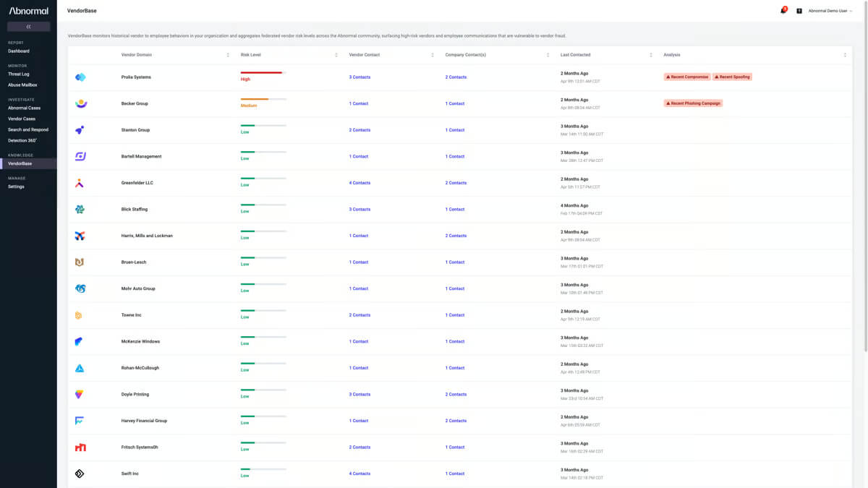Image resolution: width=868 pixels, height=488 pixels.
Task: Click the help icon beside the user name
Action: click(799, 11)
